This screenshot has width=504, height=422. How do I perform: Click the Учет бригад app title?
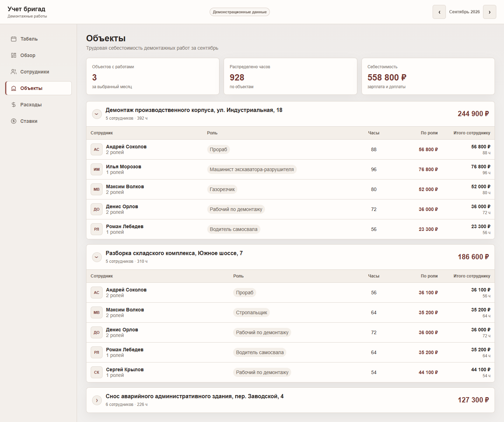(x=27, y=9)
